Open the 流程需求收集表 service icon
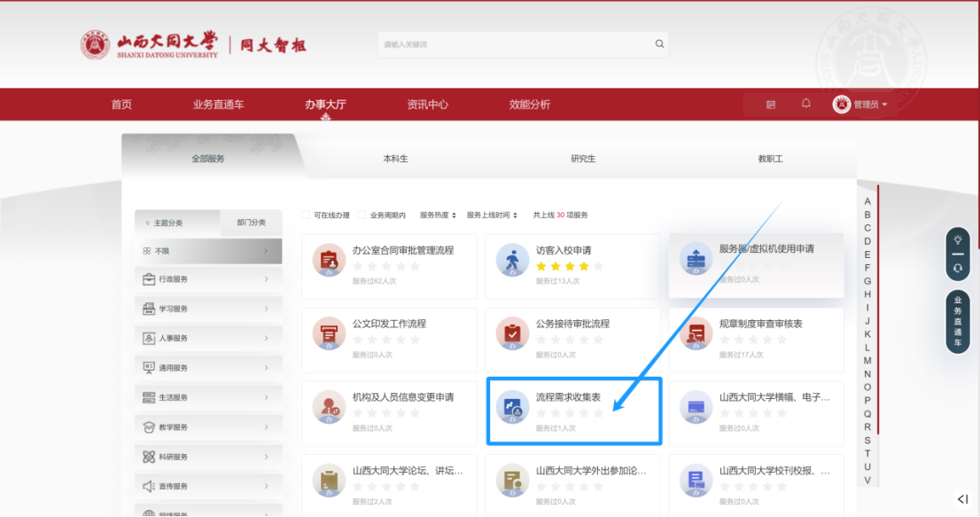980x517 pixels. pos(512,407)
